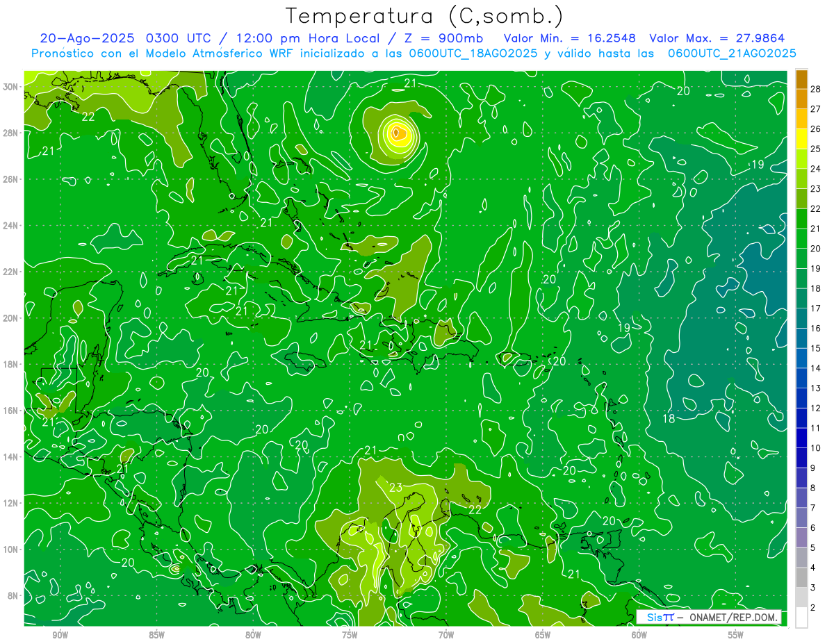The height and width of the screenshot is (644, 834).
Task: Click the '20N' latitude axis label
Action: 10,318
